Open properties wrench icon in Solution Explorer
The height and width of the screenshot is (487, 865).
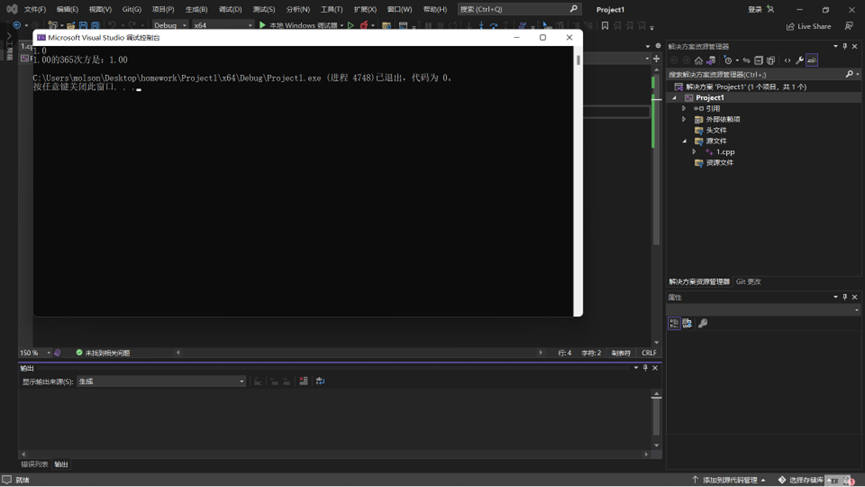[x=799, y=61]
